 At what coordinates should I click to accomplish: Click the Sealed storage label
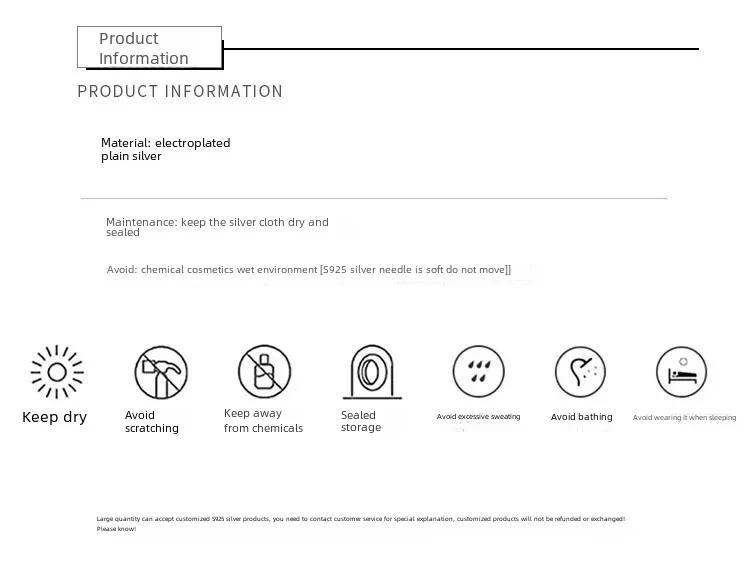click(361, 421)
